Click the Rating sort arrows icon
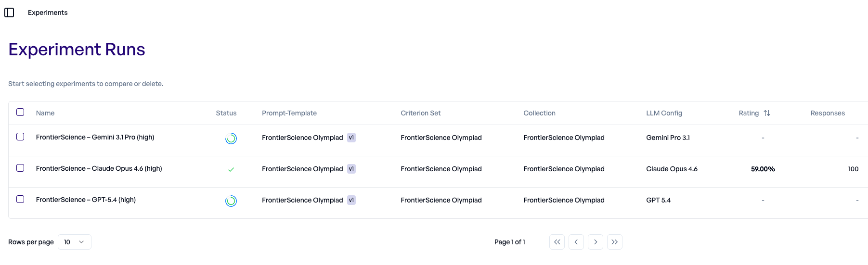This screenshot has width=868, height=265. (x=767, y=113)
